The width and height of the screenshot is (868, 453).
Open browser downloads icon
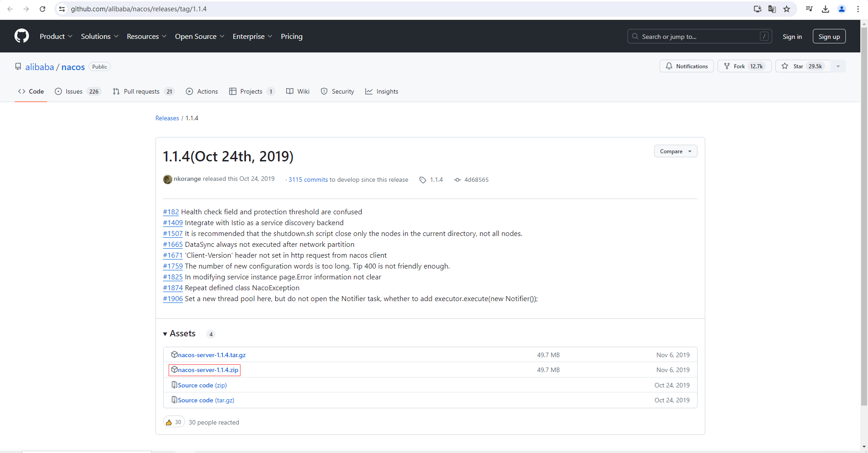826,9
